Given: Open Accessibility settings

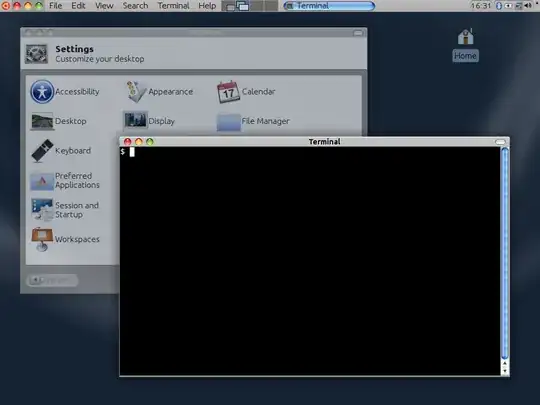Looking at the screenshot, I should 65,92.
